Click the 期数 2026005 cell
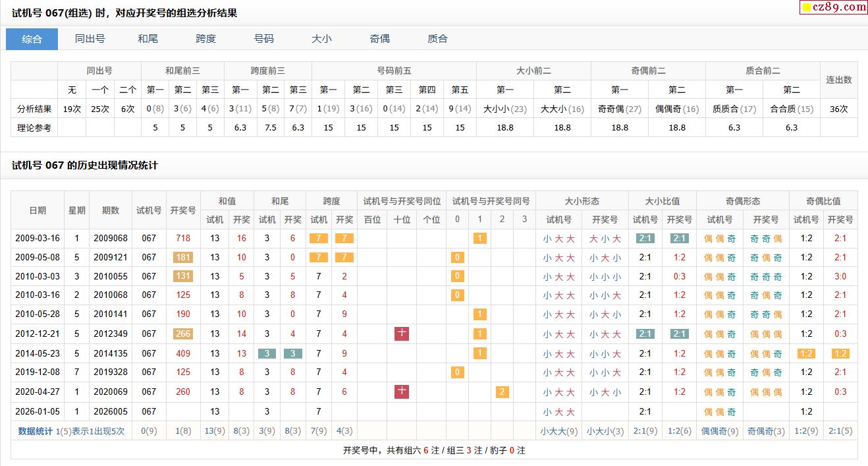868x466 pixels. pos(111,412)
